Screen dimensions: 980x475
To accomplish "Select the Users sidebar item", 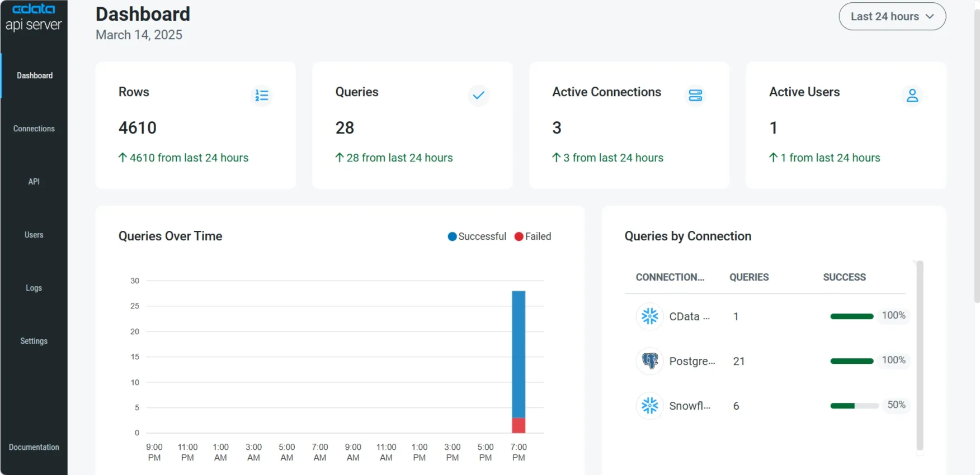I will pyautogui.click(x=34, y=235).
